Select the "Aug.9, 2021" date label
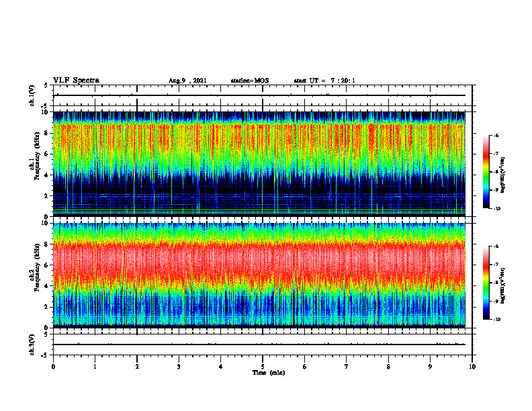Image resolution: width=532 pixels, height=411 pixels. coord(187,81)
